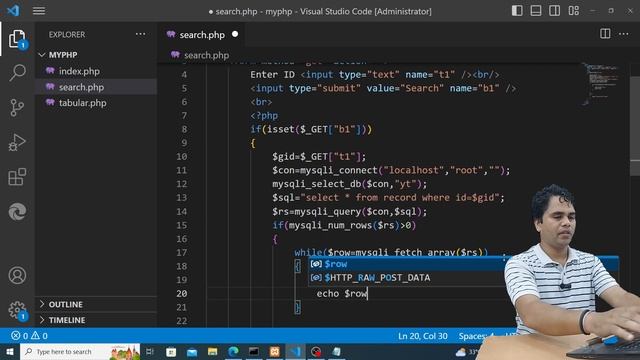Open Windows Start menu
Viewport: 640px width, 360px height.
click(x=10, y=351)
